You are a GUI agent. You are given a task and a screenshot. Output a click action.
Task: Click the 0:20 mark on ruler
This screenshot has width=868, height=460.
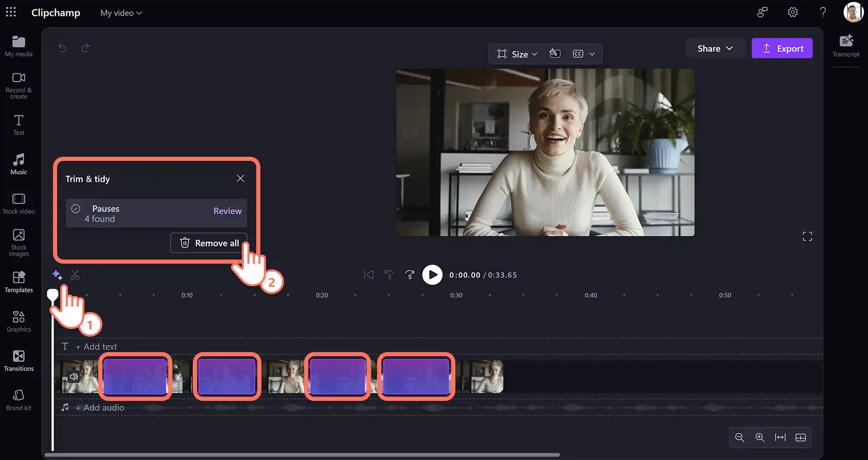point(322,296)
